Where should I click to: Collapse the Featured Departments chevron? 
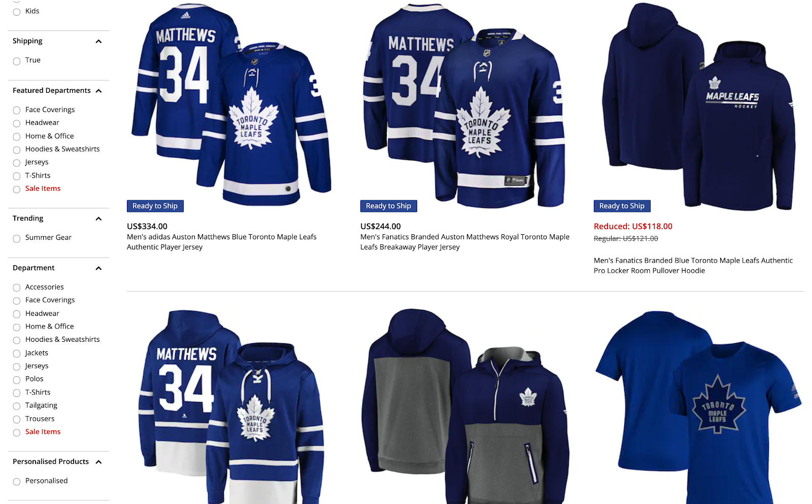(98, 91)
